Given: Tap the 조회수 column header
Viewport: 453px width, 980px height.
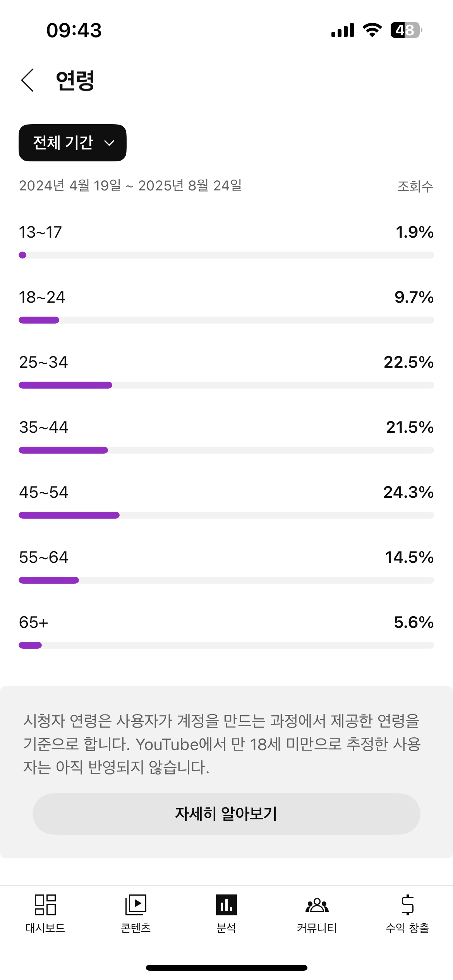Looking at the screenshot, I should (x=415, y=186).
